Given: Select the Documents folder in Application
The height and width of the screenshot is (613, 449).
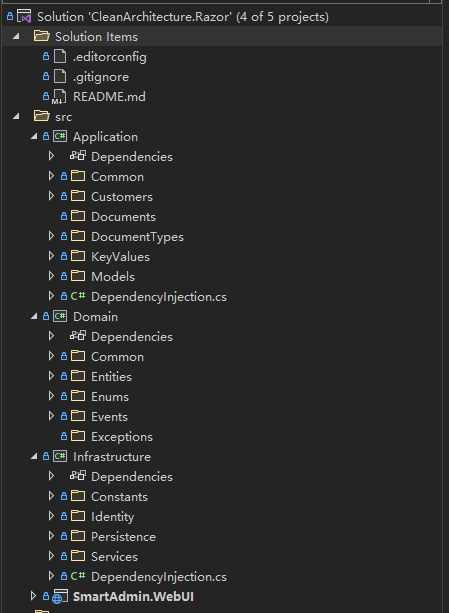Looking at the screenshot, I should point(123,217).
